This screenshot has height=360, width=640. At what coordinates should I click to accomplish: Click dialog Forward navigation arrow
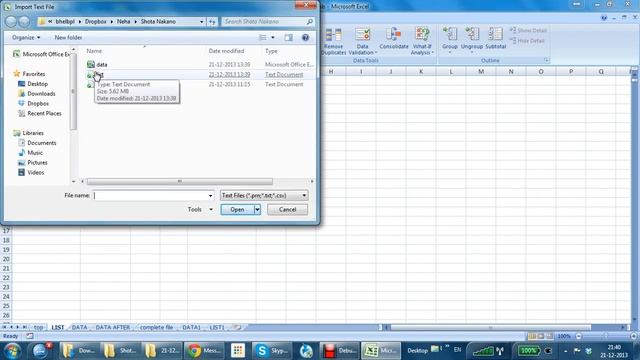click(24, 22)
